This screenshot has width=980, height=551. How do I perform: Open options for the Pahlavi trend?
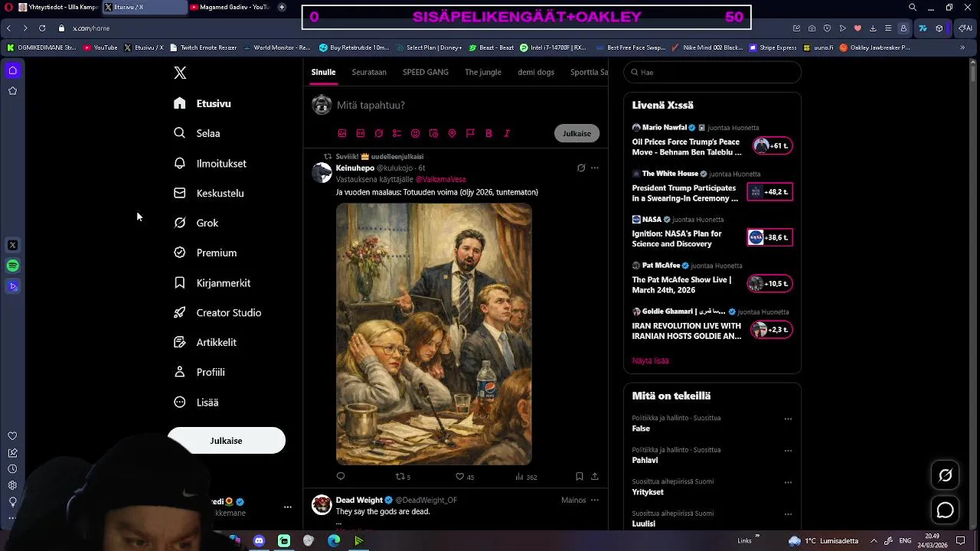coord(788,451)
